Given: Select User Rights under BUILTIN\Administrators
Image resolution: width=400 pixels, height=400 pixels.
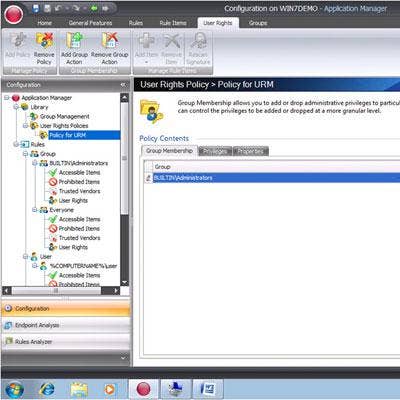Looking at the screenshot, I should coord(73,200).
